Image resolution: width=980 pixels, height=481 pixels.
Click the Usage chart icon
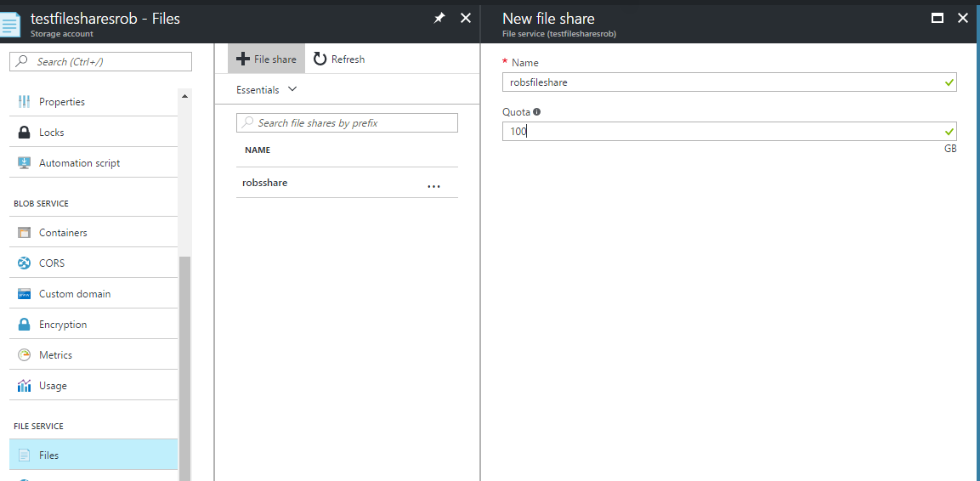point(25,386)
